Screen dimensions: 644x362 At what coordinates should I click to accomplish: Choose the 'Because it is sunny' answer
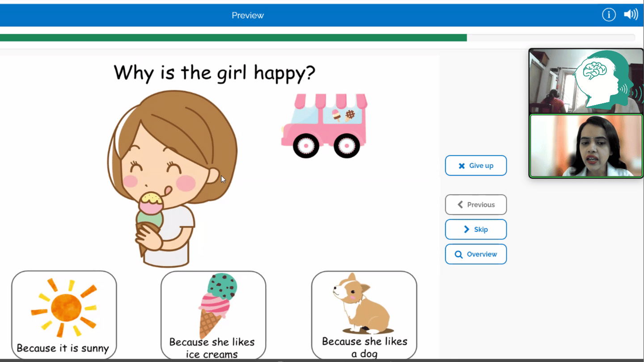(x=64, y=314)
